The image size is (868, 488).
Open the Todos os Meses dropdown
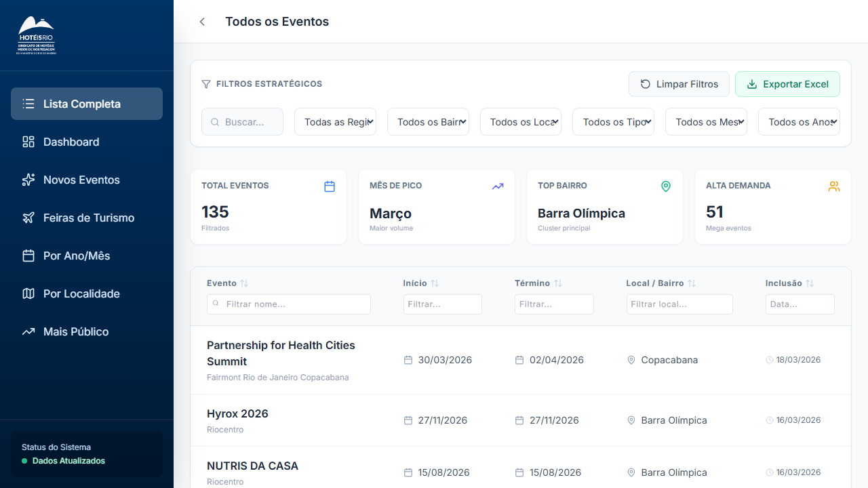click(x=706, y=121)
